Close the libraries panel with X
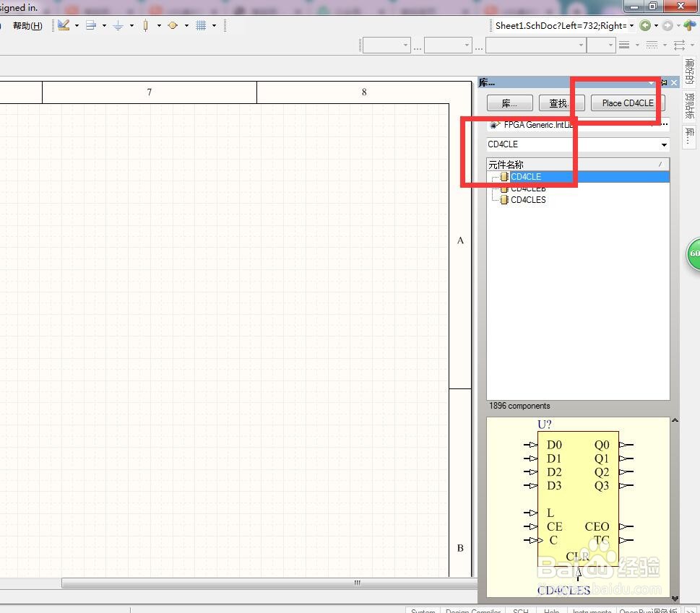Image resolution: width=700 pixels, height=613 pixels. click(x=674, y=82)
